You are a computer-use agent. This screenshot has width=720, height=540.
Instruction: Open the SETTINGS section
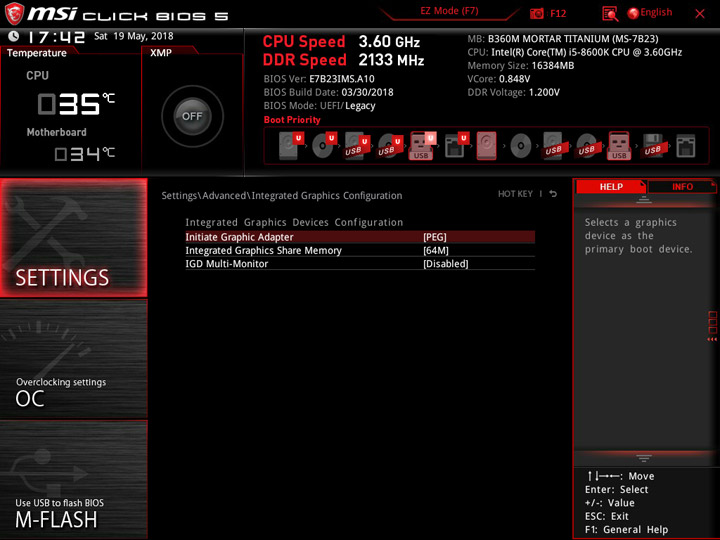click(x=73, y=237)
